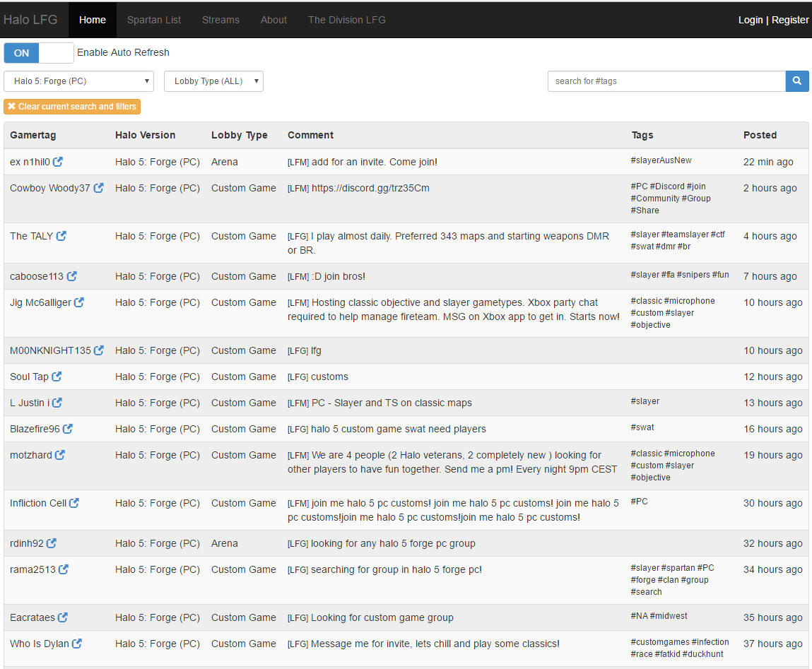
Task: Open the Halo 5: Forge (PC) version dropdown
Action: tap(78, 81)
